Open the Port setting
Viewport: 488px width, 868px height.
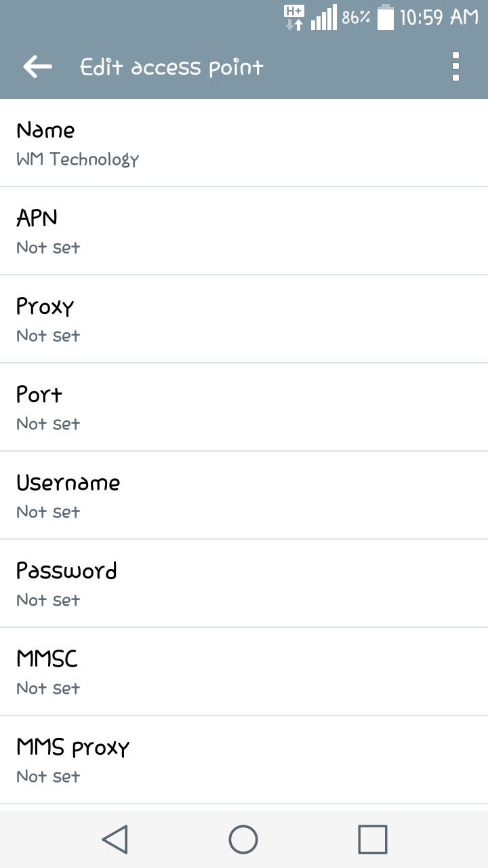coord(244,407)
